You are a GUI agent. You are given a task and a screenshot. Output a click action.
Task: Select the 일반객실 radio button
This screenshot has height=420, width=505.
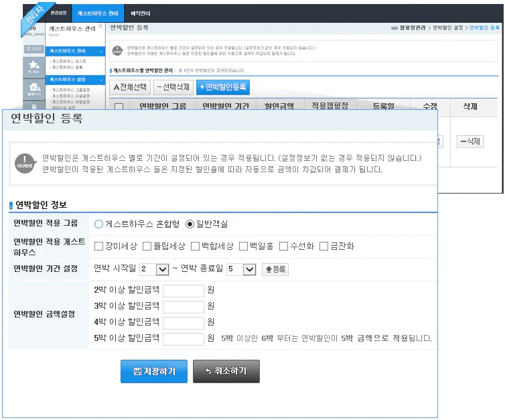click(190, 224)
